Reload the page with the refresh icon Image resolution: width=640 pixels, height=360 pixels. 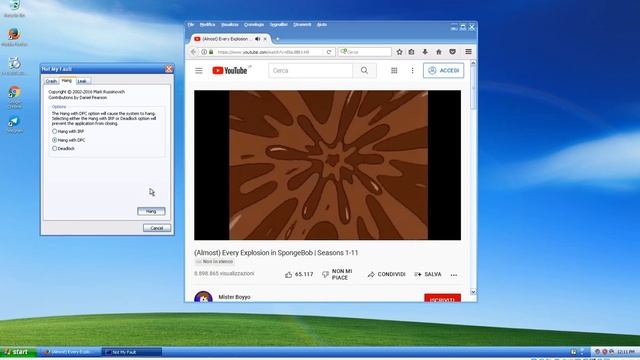[x=329, y=52]
